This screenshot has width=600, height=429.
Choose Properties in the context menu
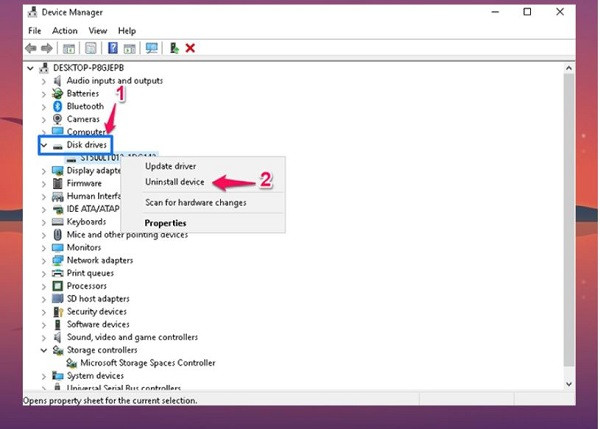click(165, 223)
